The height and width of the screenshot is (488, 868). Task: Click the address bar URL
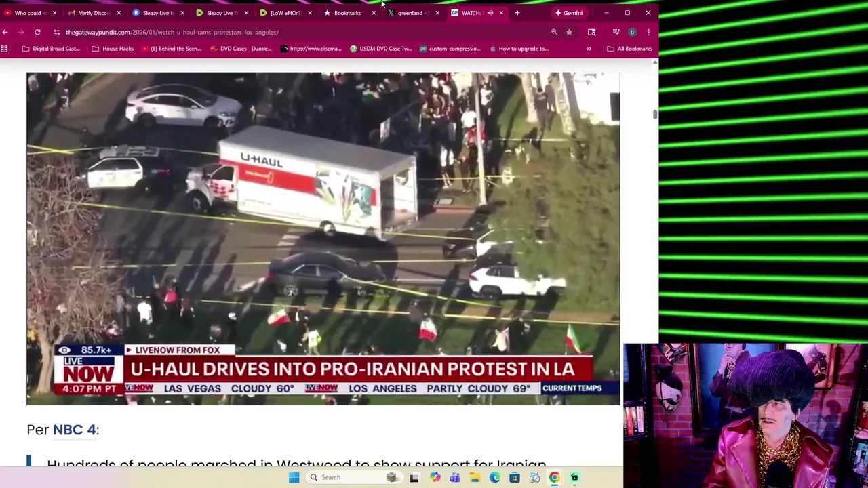click(172, 32)
